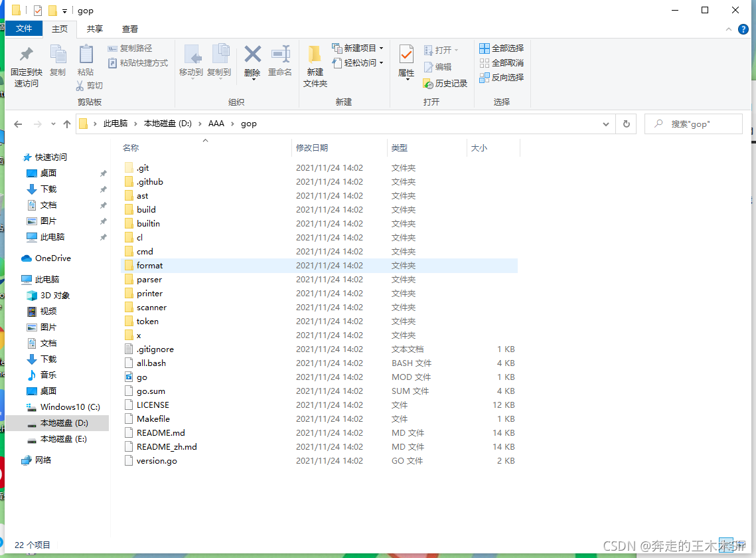Click the Pin to Quick access icon
Screen dimensions: 756x558
coord(26,54)
